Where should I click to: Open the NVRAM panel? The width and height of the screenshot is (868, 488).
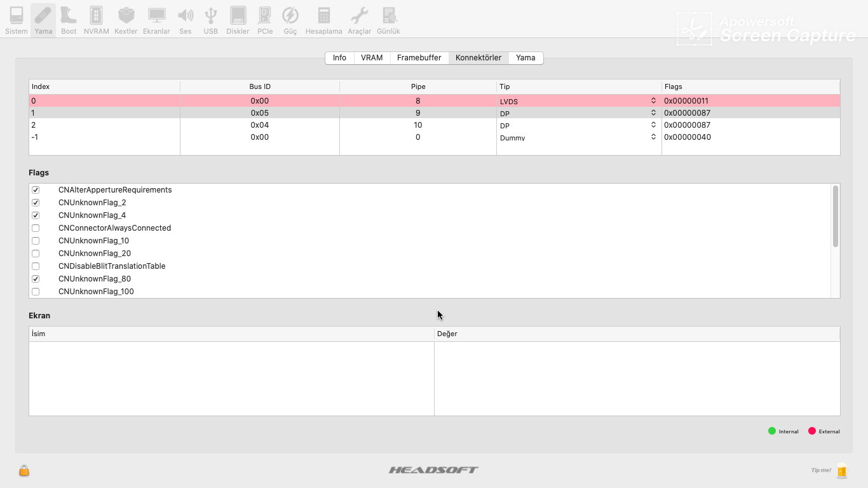[x=96, y=19]
